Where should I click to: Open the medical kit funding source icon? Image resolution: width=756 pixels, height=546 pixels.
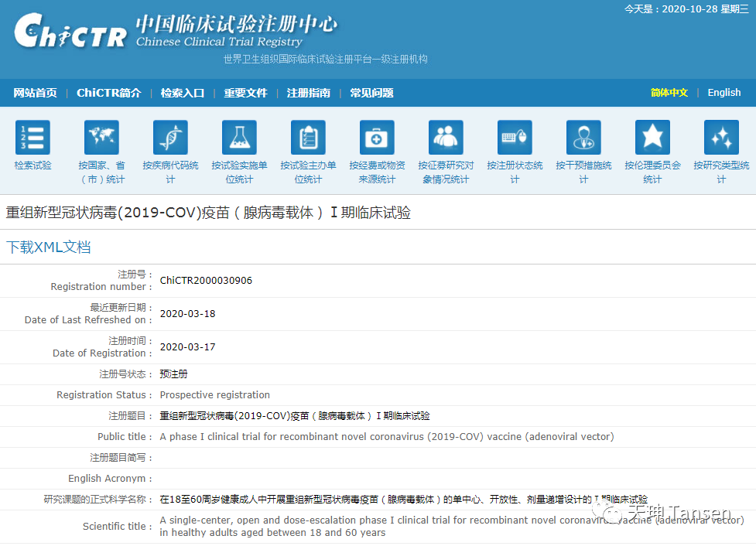point(377,138)
